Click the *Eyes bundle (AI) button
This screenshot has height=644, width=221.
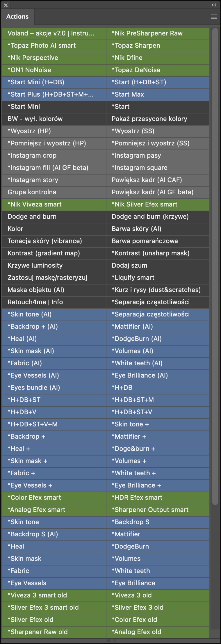point(54,388)
